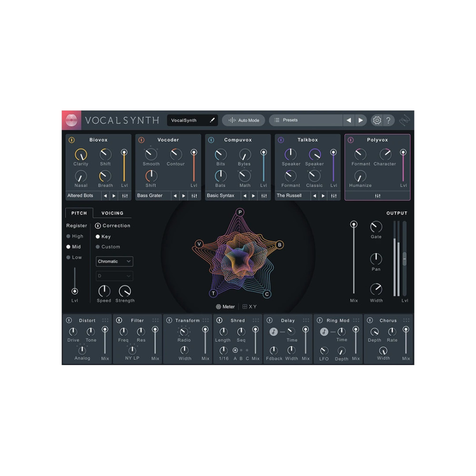
Task: Select the Custom correction option
Action: coord(108,247)
